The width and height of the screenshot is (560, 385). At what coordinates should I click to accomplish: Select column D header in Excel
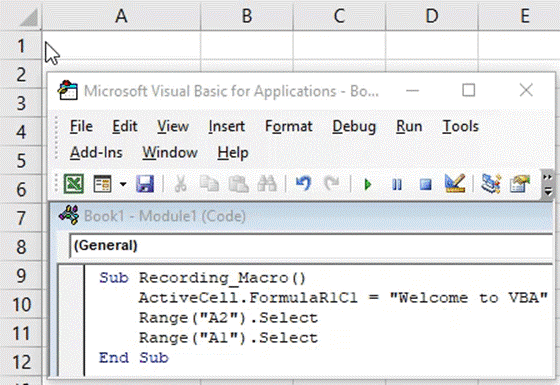[432, 15]
